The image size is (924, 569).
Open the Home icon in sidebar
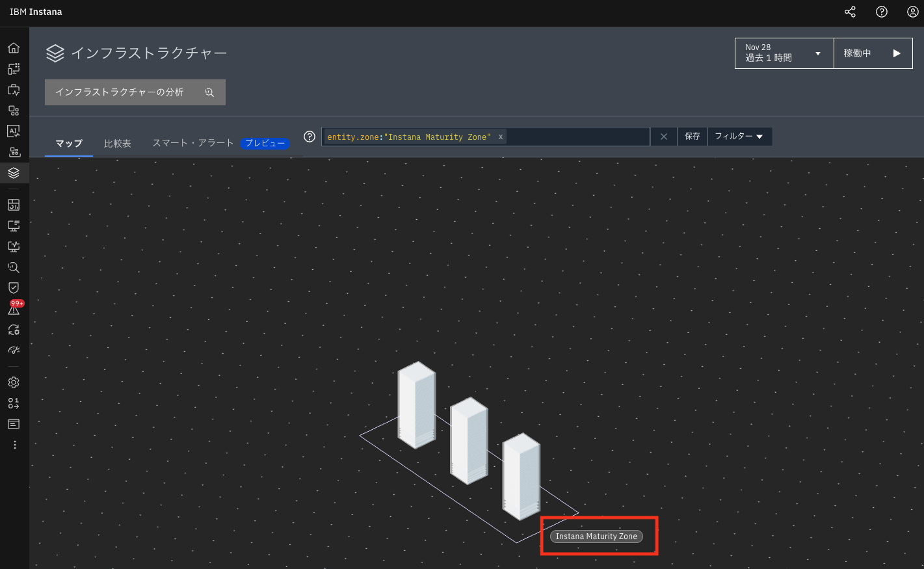[x=14, y=47]
